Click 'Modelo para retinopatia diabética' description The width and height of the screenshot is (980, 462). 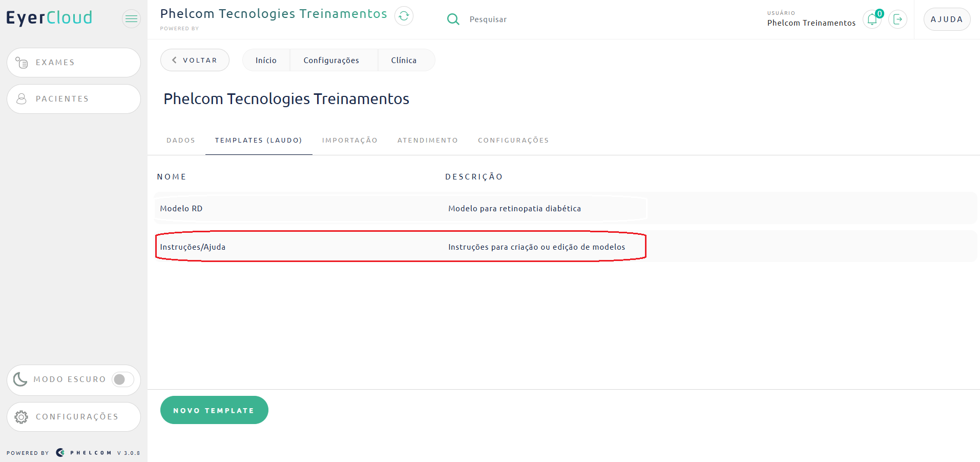pos(514,209)
